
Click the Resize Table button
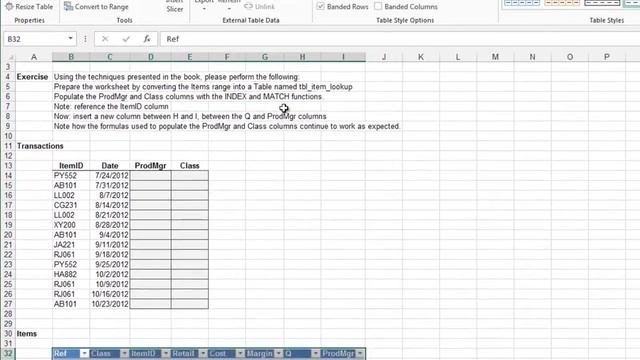tap(29, 7)
